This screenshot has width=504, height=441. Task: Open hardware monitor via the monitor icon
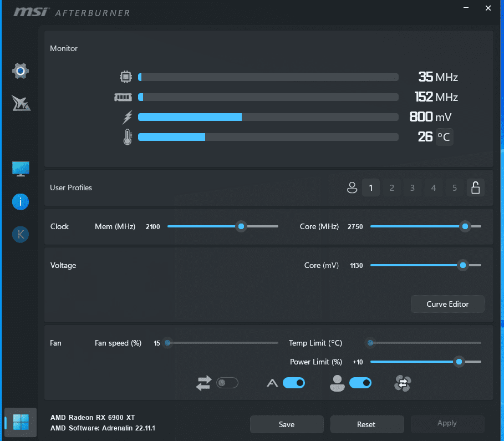[21, 169]
